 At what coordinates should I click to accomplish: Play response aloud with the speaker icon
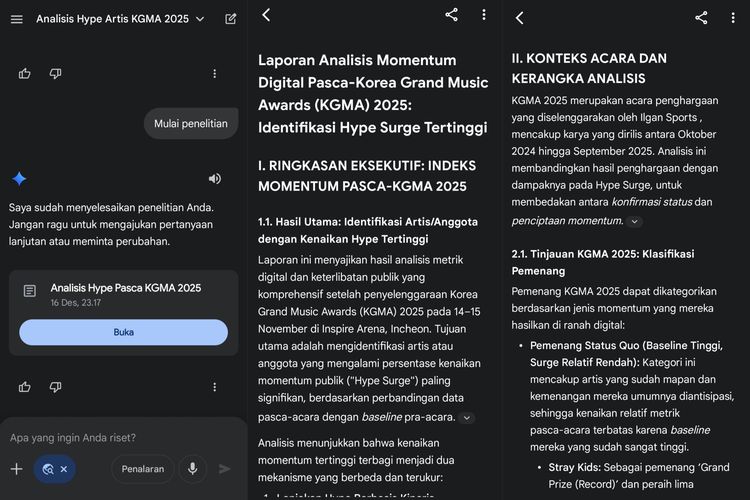[x=215, y=178]
